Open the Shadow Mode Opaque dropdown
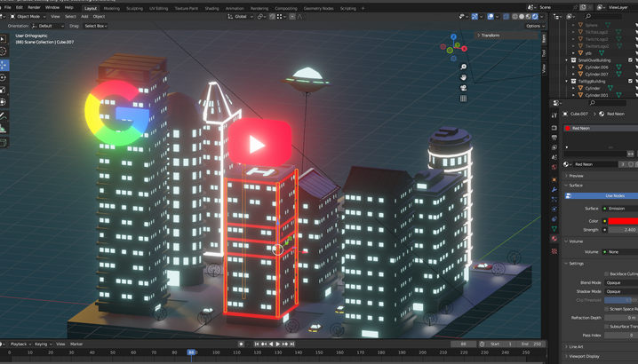 [x=620, y=291]
